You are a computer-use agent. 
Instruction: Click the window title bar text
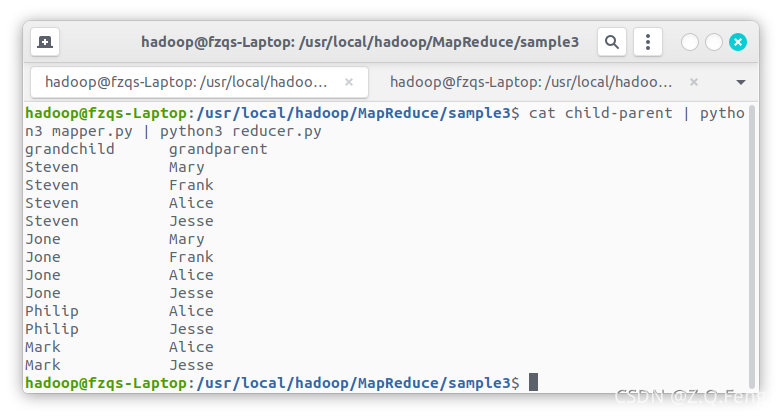(x=360, y=42)
